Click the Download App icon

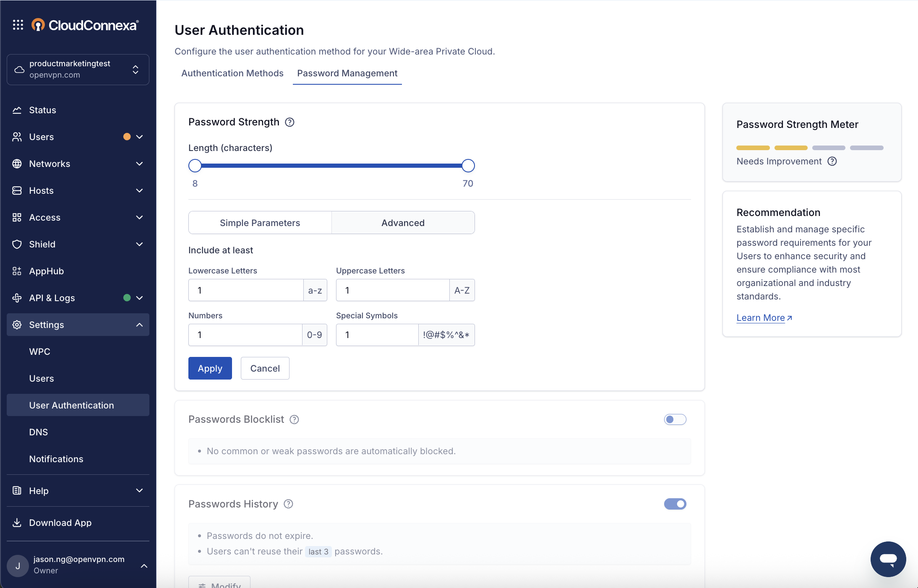17,523
